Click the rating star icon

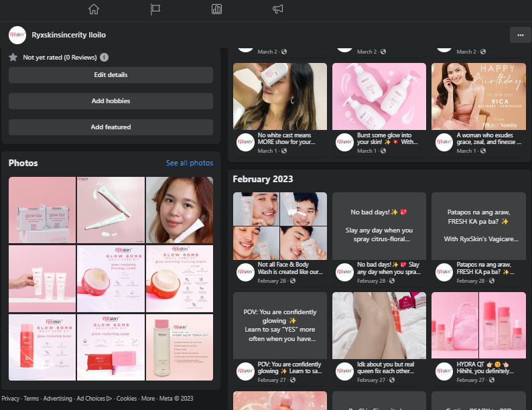(13, 58)
